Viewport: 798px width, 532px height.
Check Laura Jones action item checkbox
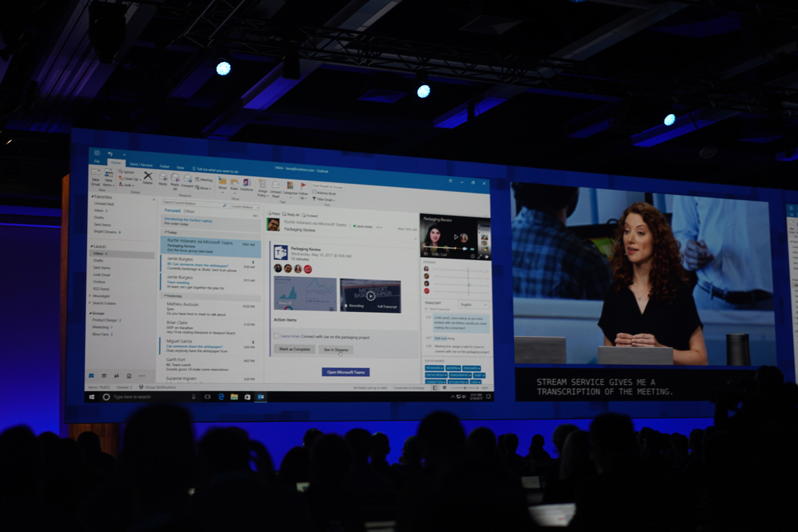(276, 336)
